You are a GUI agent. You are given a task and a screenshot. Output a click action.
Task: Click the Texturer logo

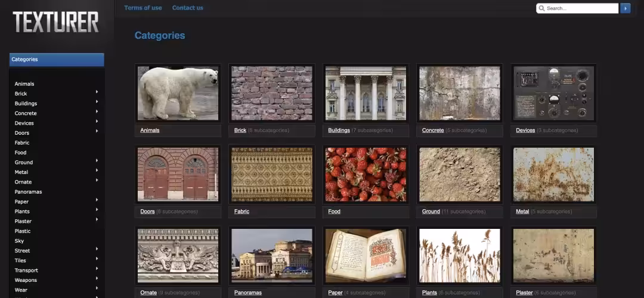click(55, 23)
